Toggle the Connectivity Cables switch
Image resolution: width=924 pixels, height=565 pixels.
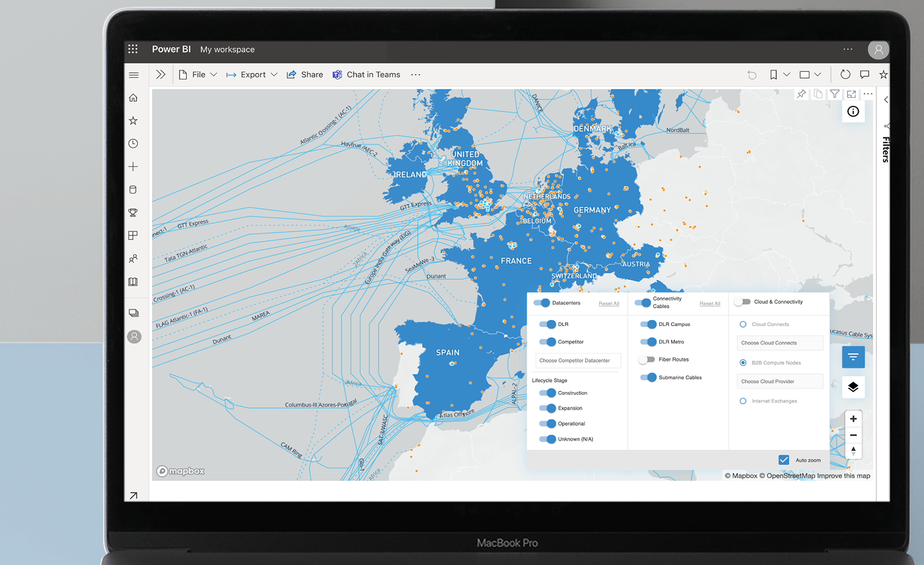643,303
